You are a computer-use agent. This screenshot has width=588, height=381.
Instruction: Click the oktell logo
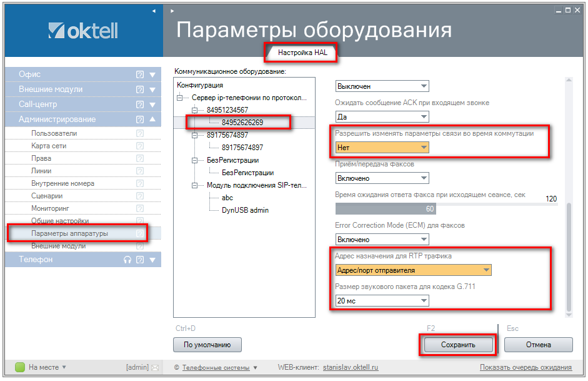tap(83, 31)
